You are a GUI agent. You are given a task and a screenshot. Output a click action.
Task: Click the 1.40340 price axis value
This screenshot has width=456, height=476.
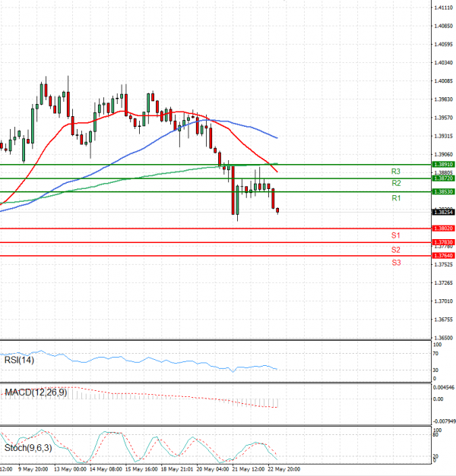click(444, 62)
